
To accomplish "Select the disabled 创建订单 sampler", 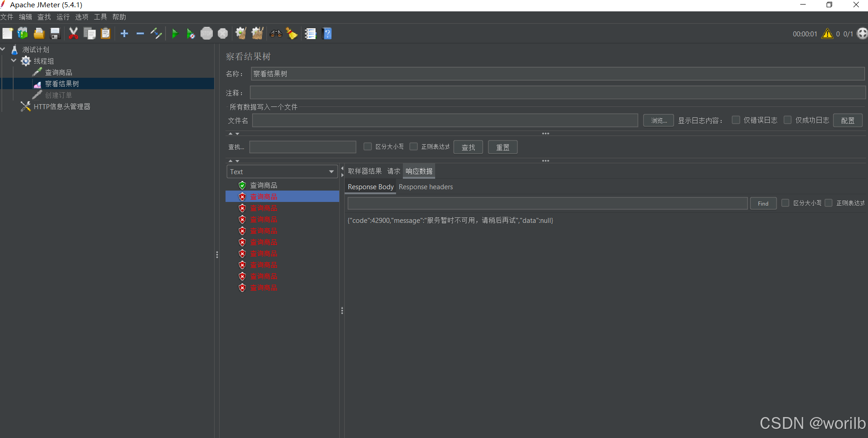I will pyautogui.click(x=59, y=95).
